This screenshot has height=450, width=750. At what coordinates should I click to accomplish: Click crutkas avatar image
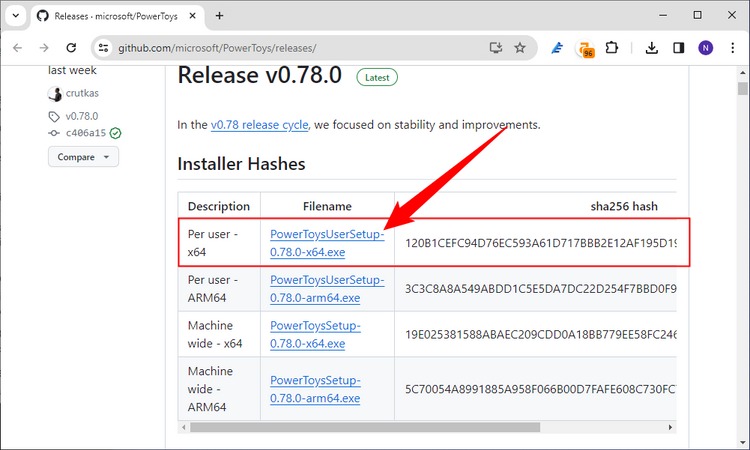[55, 94]
